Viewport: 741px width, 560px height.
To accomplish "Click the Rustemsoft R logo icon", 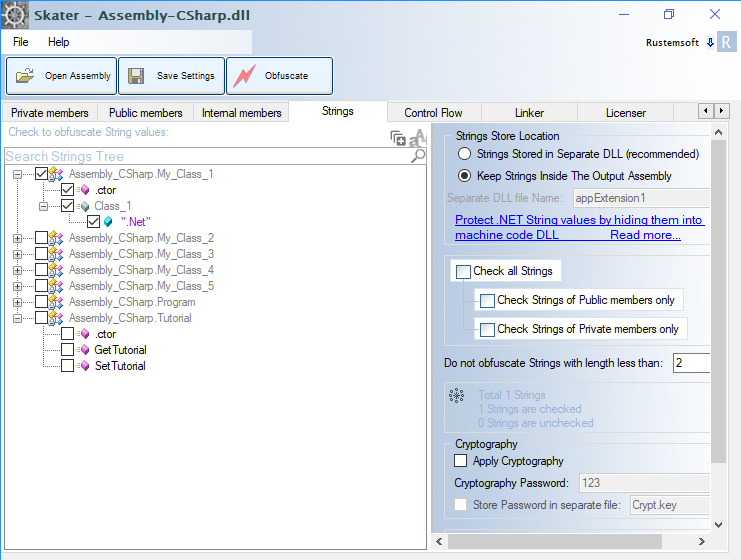I will tap(726, 42).
